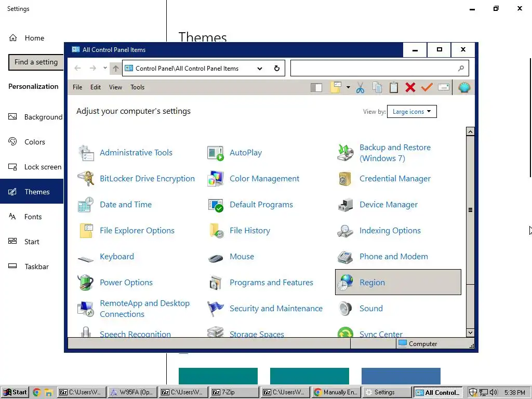Viewport: 532px width, 399px height.
Task: Click the Default Programs icon
Action: (216, 205)
